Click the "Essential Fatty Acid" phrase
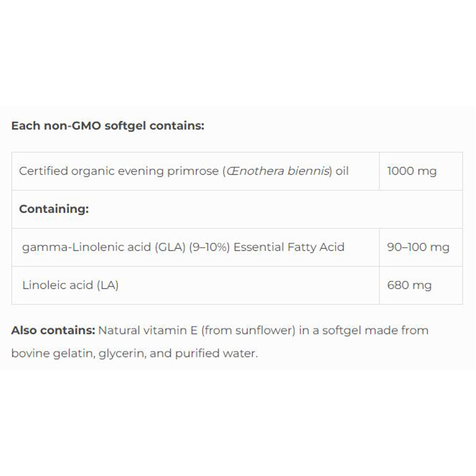The width and height of the screenshot is (476, 476). (x=289, y=247)
